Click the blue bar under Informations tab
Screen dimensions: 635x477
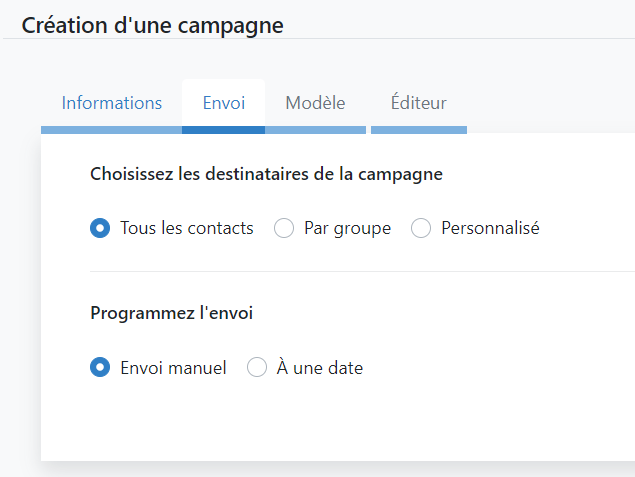pyautogui.click(x=111, y=130)
